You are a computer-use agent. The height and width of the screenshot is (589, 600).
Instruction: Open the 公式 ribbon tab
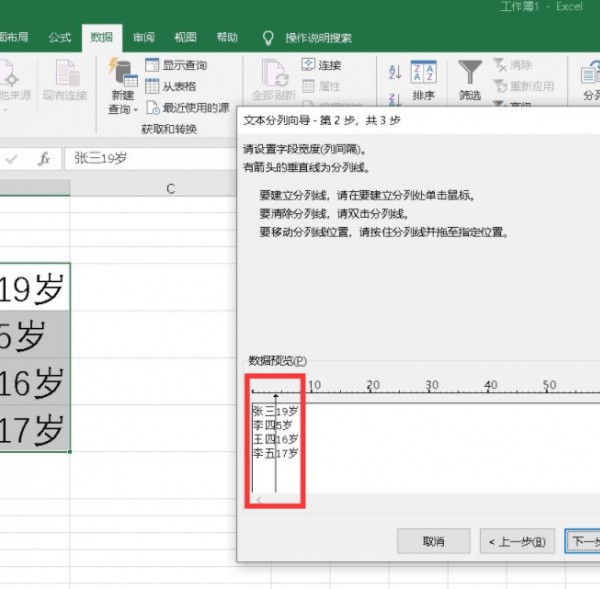60,38
